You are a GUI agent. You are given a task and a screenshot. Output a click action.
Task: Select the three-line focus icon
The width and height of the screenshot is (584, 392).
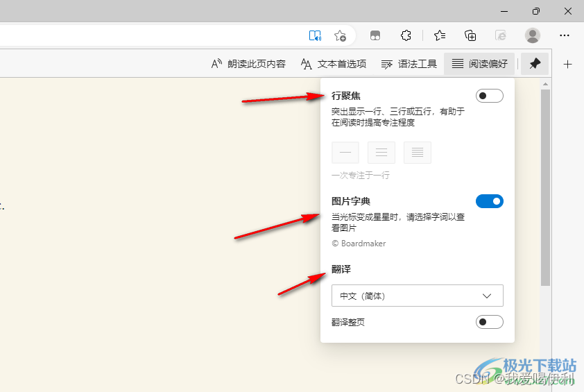tap(381, 153)
